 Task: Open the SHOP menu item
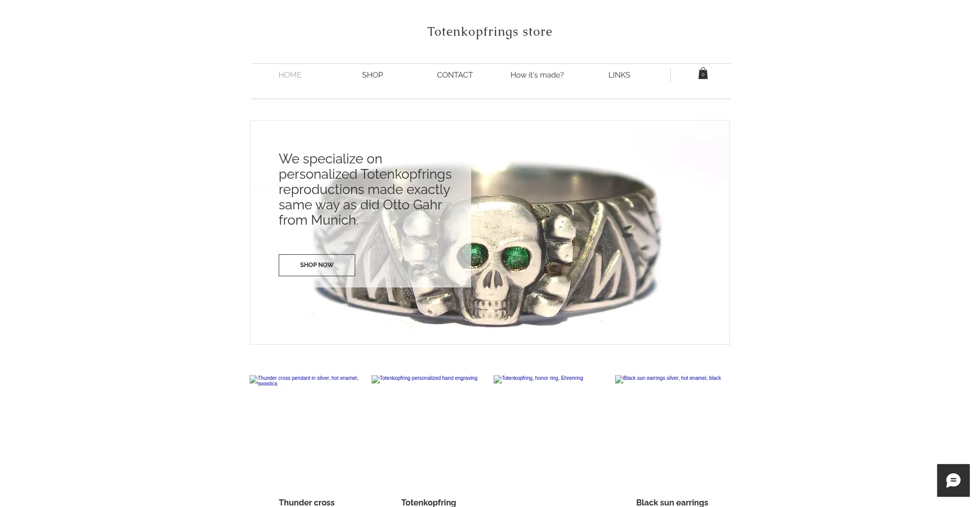point(372,75)
